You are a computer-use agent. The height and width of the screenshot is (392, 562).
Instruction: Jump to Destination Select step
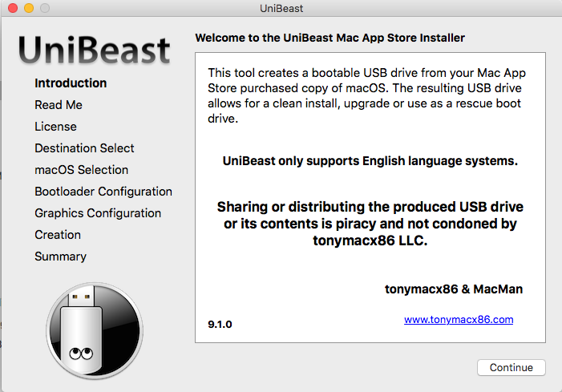pos(84,148)
